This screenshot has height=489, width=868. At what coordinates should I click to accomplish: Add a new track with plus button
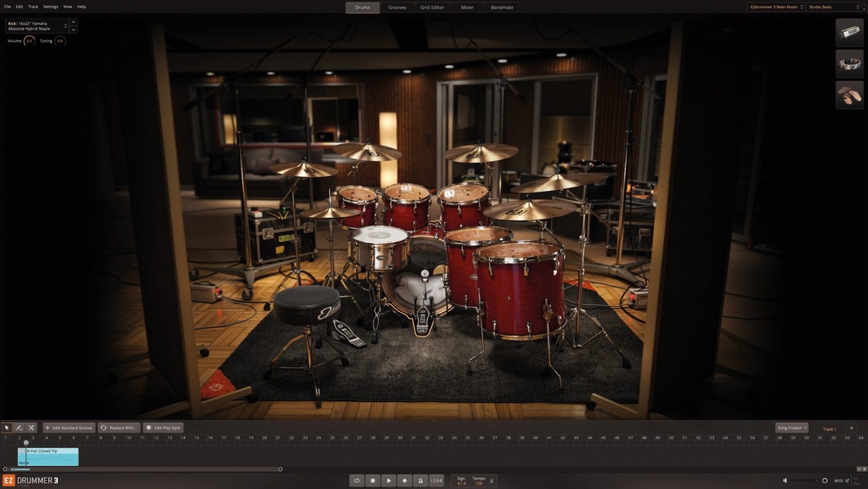pyautogui.click(x=851, y=428)
